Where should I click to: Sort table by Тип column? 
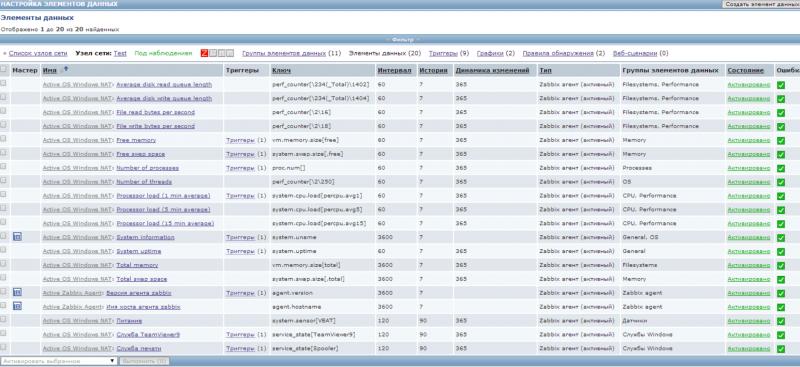(545, 70)
